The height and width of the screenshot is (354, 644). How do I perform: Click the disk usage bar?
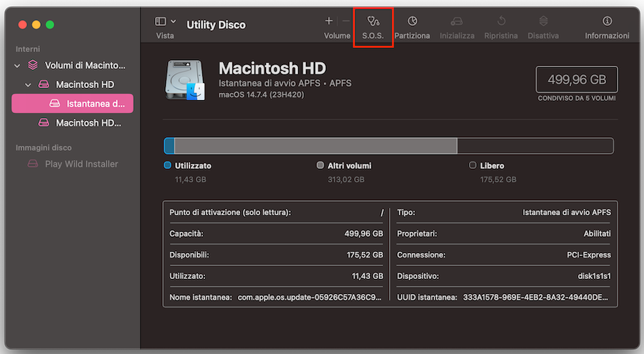(388, 146)
